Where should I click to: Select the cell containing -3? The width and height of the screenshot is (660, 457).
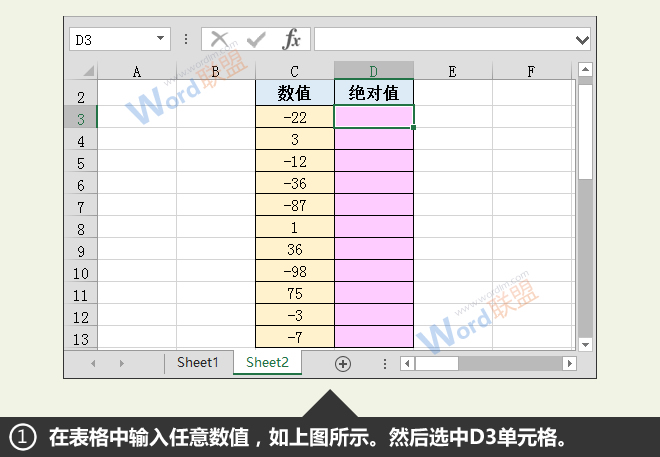pyautogui.click(x=294, y=315)
